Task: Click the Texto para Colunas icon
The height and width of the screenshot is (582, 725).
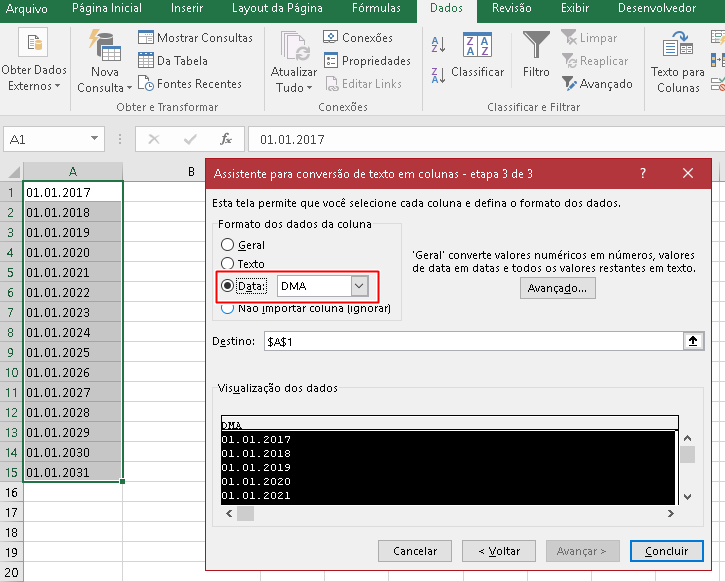Action: pos(677,43)
